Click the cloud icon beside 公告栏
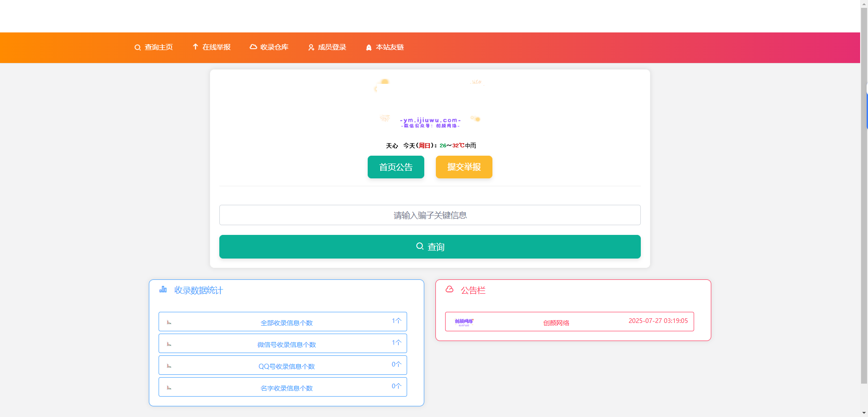 coord(449,289)
